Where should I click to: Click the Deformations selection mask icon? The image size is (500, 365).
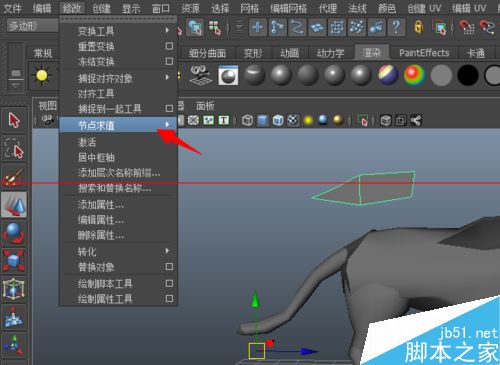pos(337,27)
